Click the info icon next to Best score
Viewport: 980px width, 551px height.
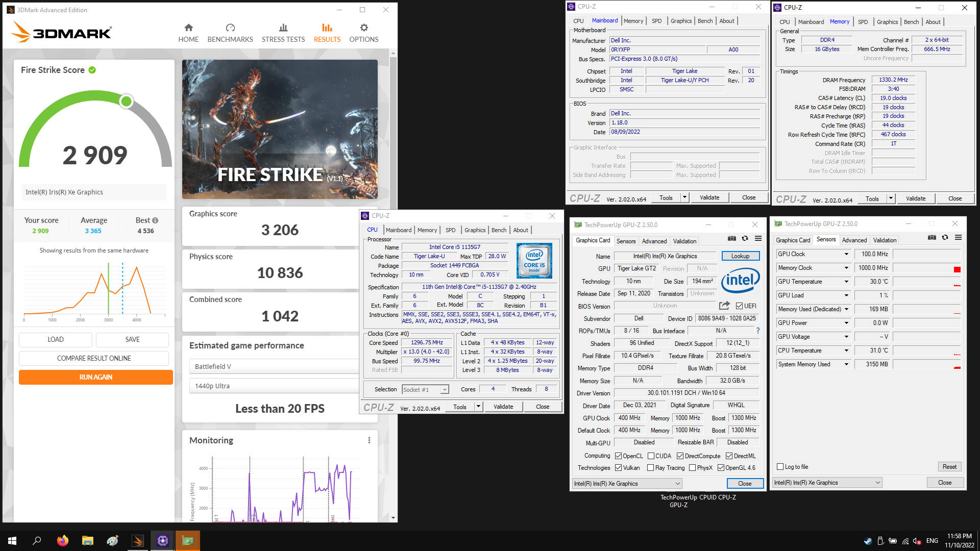(x=155, y=220)
